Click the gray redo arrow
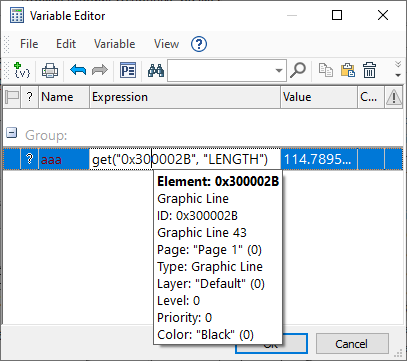This screenshot has height=361, width=407. [100, 70]
